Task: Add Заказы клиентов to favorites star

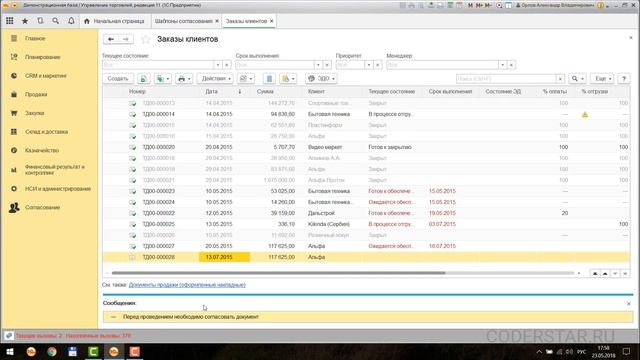Action: tap(146, 39)
